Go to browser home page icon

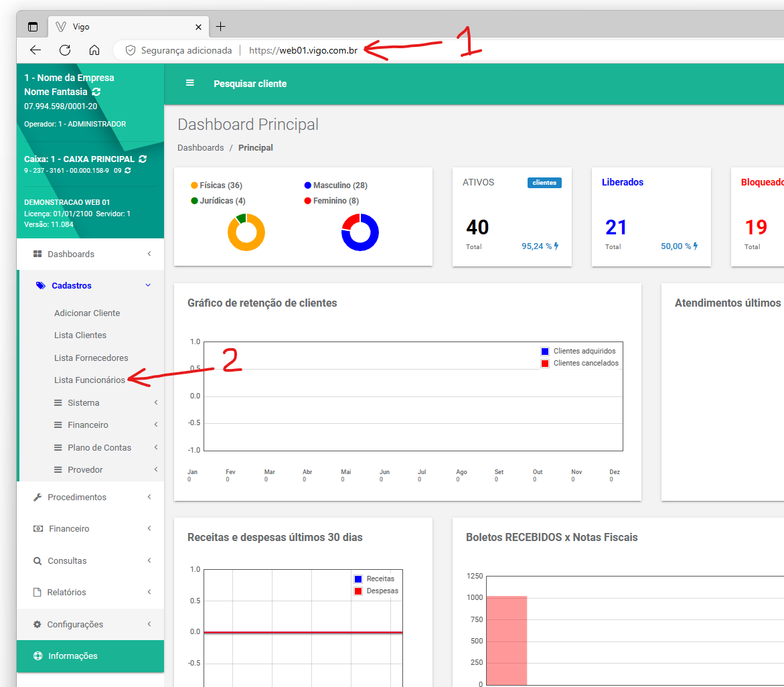94,50
